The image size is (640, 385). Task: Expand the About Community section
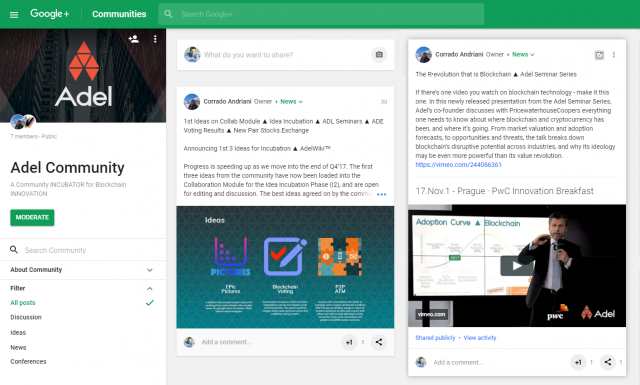coord(83,270)
